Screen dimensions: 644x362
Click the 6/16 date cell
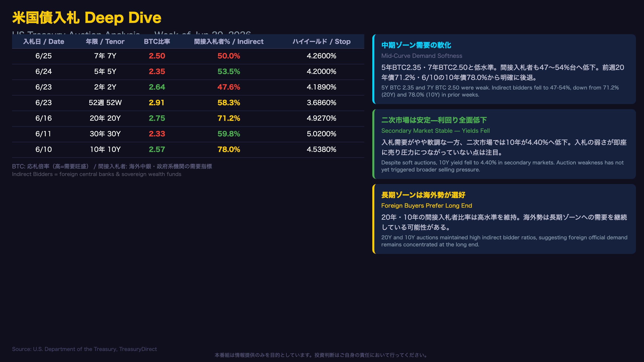pos(44,118)
